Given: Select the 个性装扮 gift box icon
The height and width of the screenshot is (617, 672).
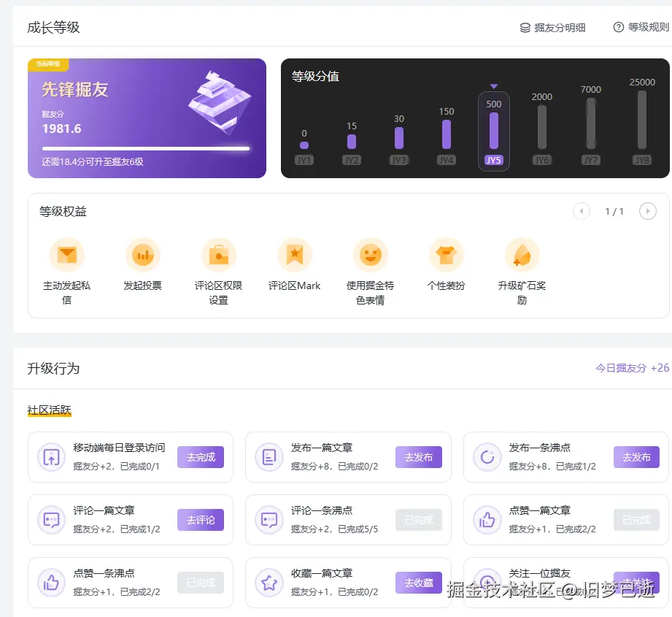Looking at the screenshot, I should point(446,253).
